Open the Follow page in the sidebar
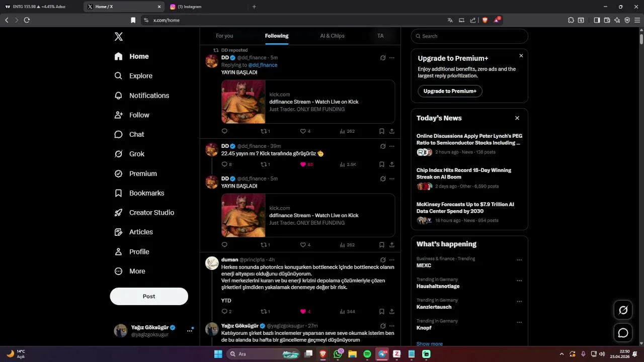This screenshot has height=362, width=644. [132, 115]
